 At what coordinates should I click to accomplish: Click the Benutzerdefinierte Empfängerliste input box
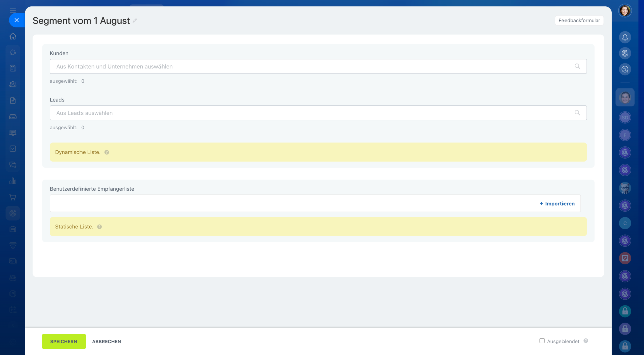coord(292,204)
